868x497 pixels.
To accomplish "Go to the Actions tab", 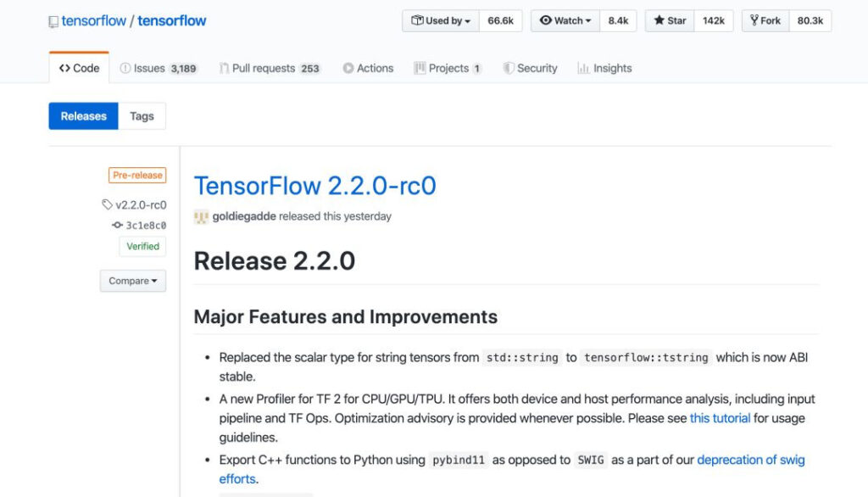I will 368,69.
